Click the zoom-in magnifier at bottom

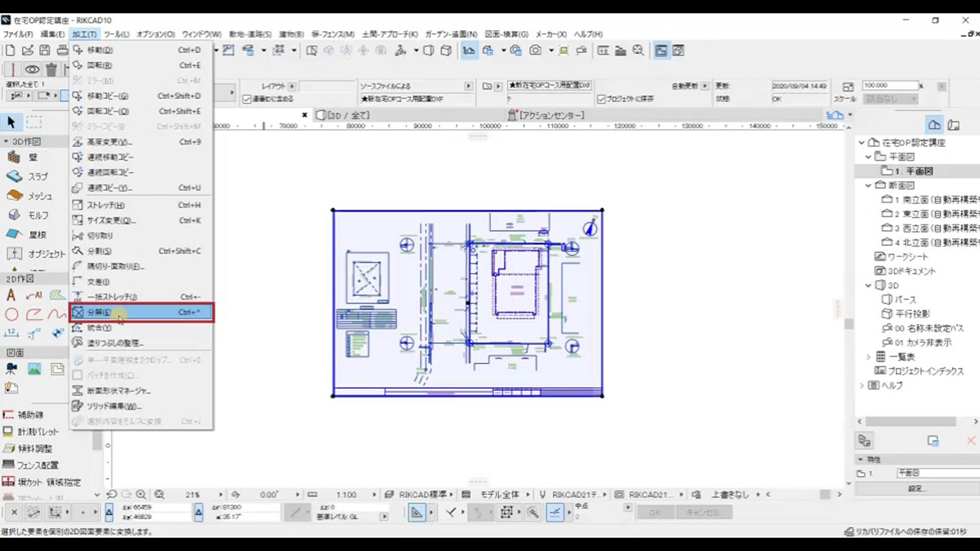pyautogui.click(x=141, y=495)
